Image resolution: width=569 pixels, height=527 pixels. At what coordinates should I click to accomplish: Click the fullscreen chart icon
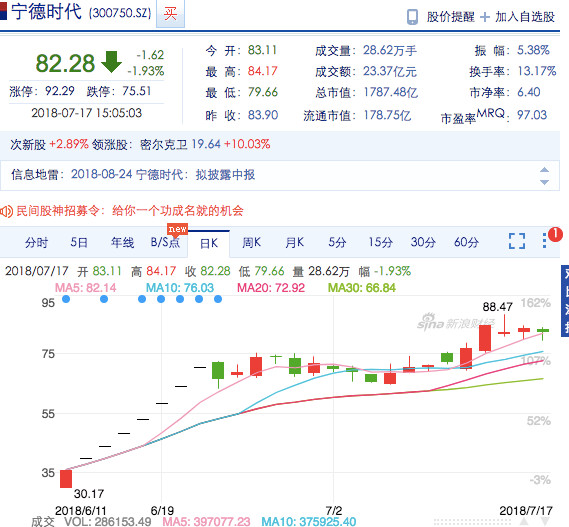(x=517, y=241)
